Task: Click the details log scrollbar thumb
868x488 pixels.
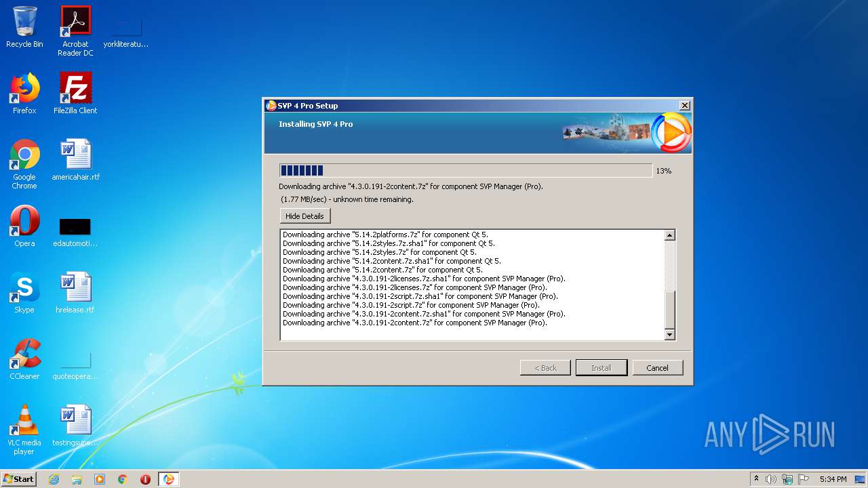Action: point(669,310)
